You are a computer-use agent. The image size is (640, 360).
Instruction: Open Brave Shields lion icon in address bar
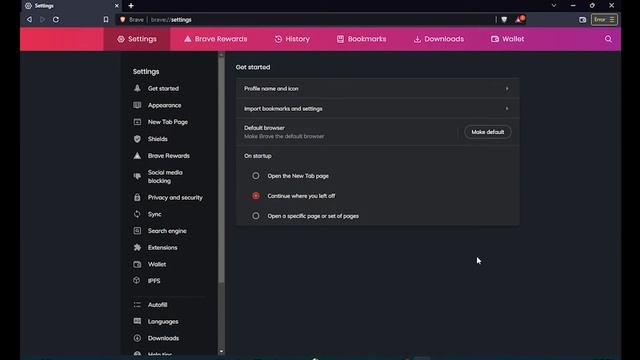click(x=504, y=20)
